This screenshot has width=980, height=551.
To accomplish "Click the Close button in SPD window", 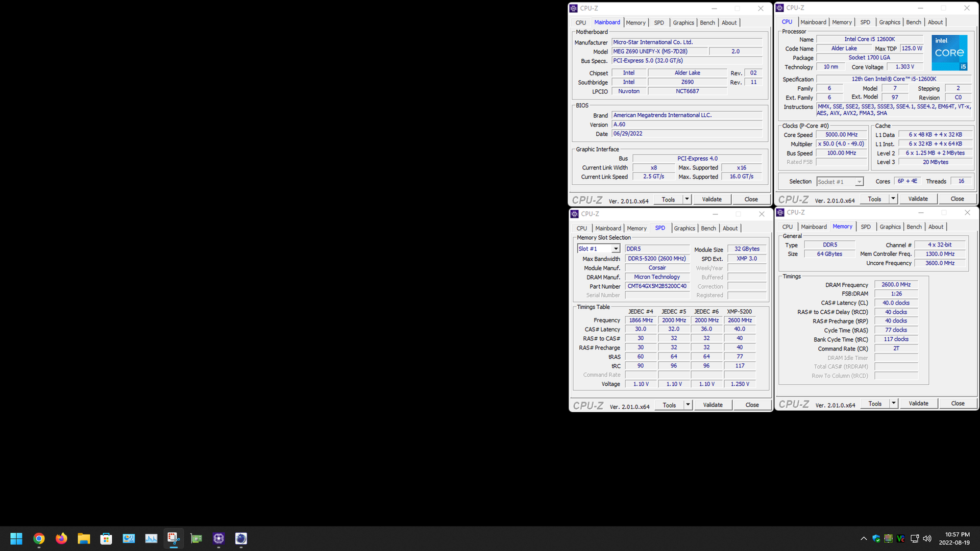I will (752, 405).
